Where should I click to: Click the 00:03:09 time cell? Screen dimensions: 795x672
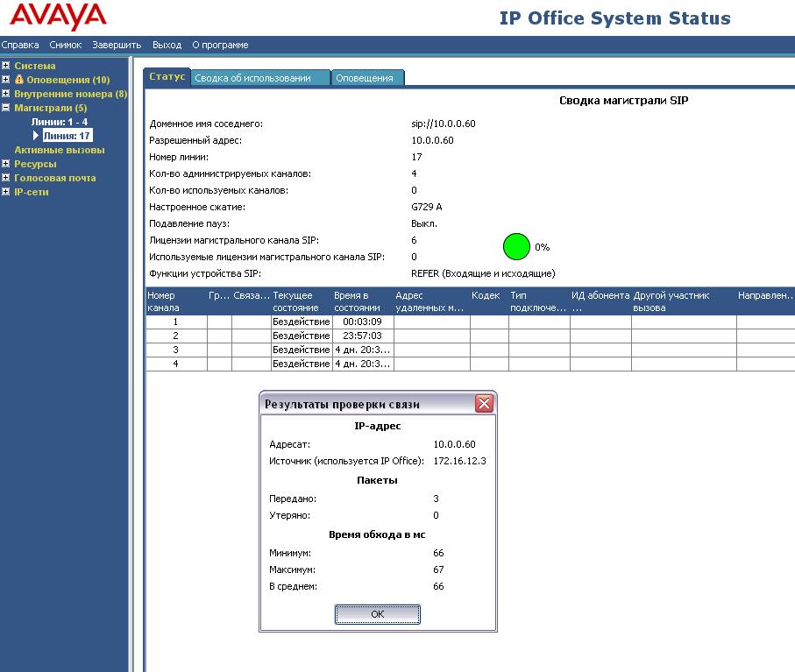click(x=363, y=322)
